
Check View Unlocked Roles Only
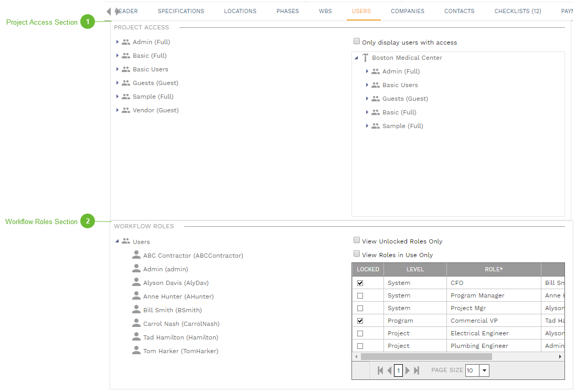point(357,240)
